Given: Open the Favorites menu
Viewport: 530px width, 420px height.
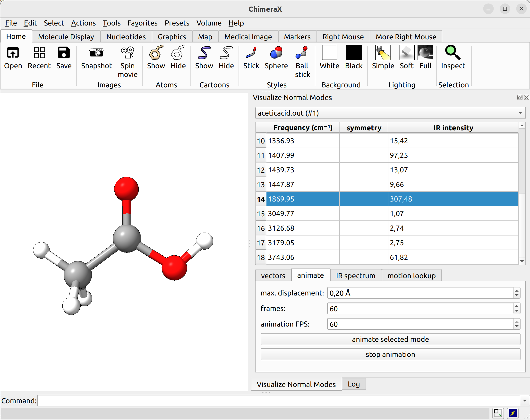Looking at the screenshot, I should 142,23.
